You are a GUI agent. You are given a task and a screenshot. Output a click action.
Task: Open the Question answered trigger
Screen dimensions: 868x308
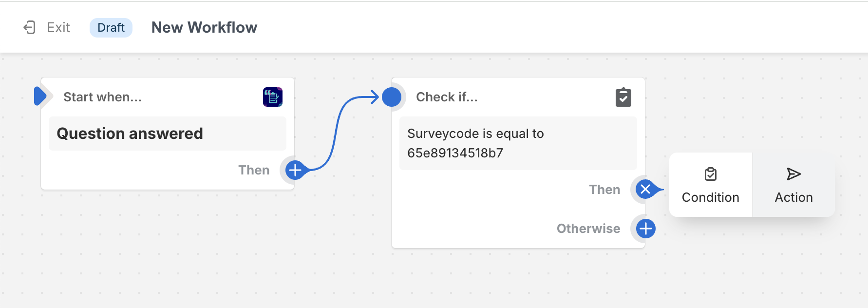[x=168, y=134]
